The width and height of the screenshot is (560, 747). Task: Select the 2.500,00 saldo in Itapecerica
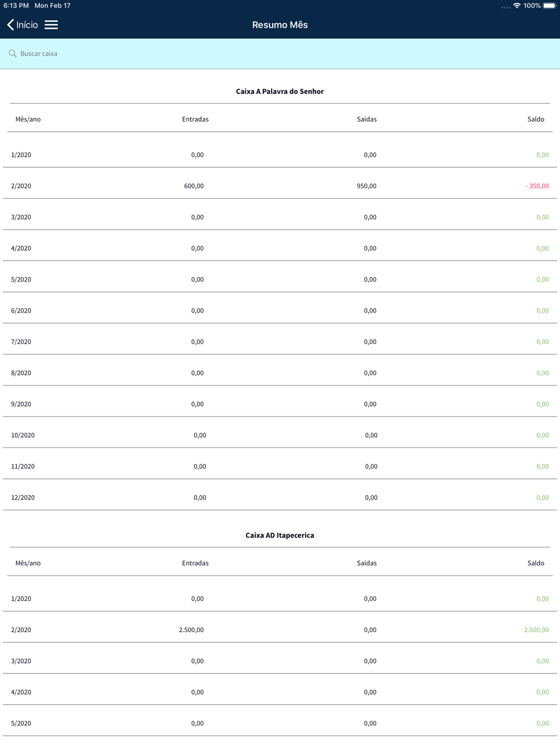point(536,630)
